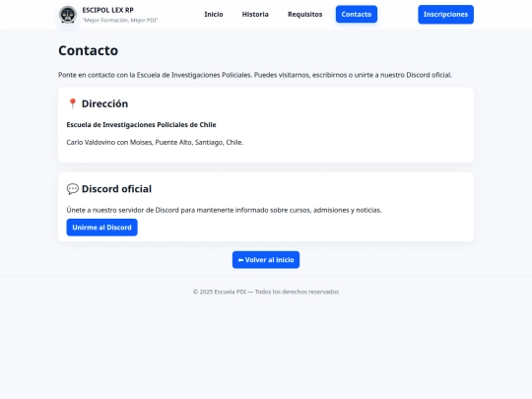Open the Historia nav item
This screenshot has height=399, width=532.
255,14
